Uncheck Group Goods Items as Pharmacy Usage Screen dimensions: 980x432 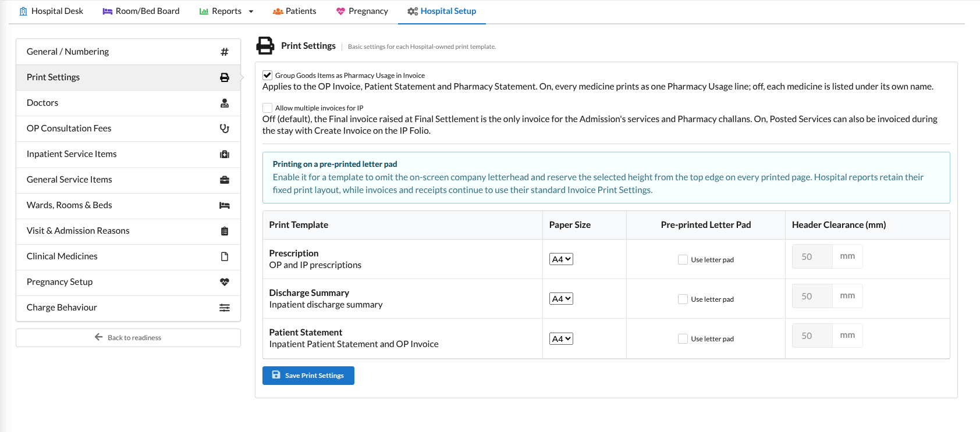pyautogui.click(x=268, y=75)
